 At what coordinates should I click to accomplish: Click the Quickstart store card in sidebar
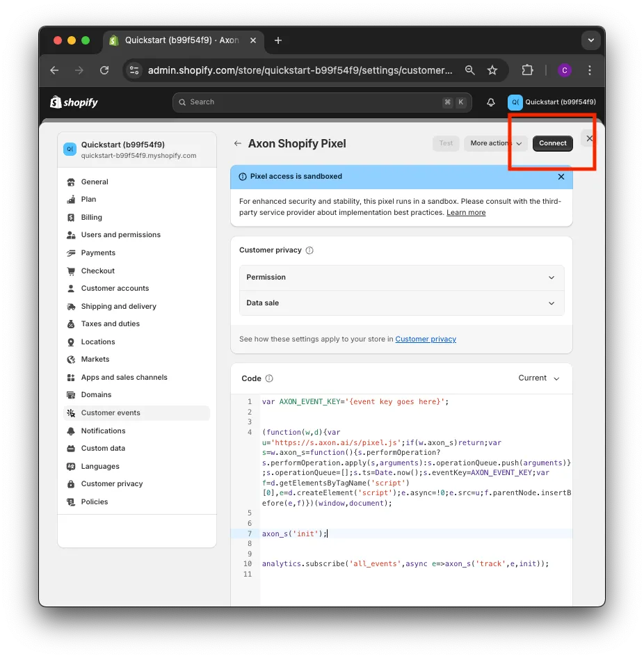coord(137,150)
